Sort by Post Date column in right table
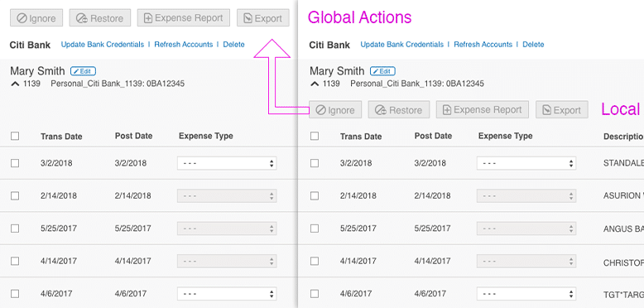Image resolution: width=644 pixels, height=308 pixels. pos(433,136)
